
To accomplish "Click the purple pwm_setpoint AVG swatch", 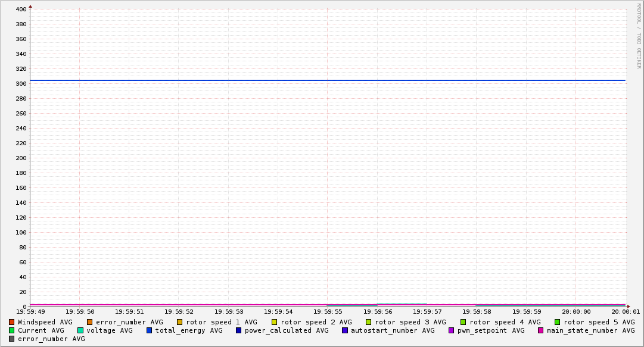I will (x=452, y=330).
